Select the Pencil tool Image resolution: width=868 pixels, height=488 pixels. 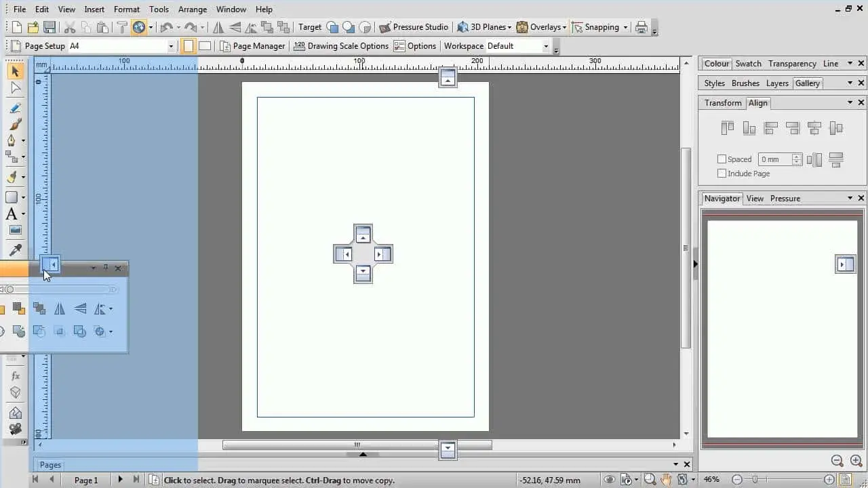(15, 107)
